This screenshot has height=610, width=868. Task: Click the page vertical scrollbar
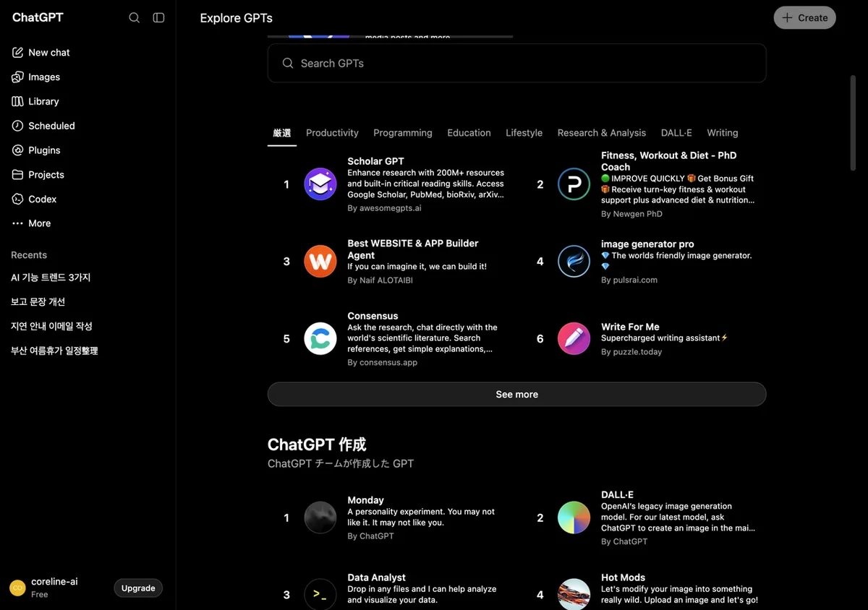point(853,123)
